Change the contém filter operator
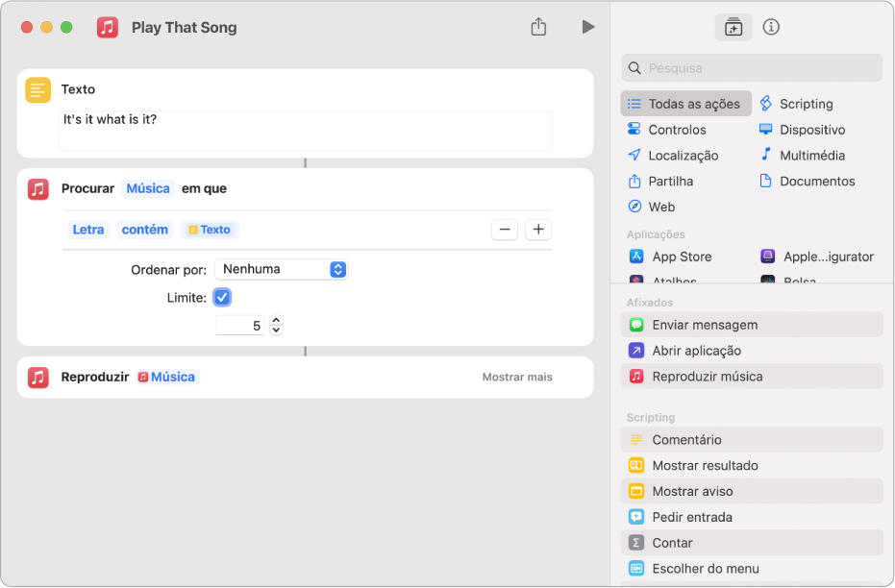The image size is (895, 588). 145,230
